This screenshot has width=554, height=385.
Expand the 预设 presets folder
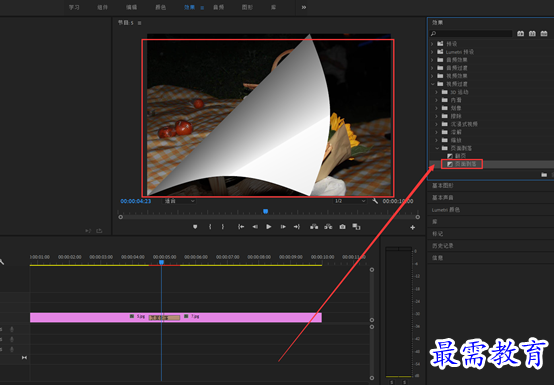432,44
